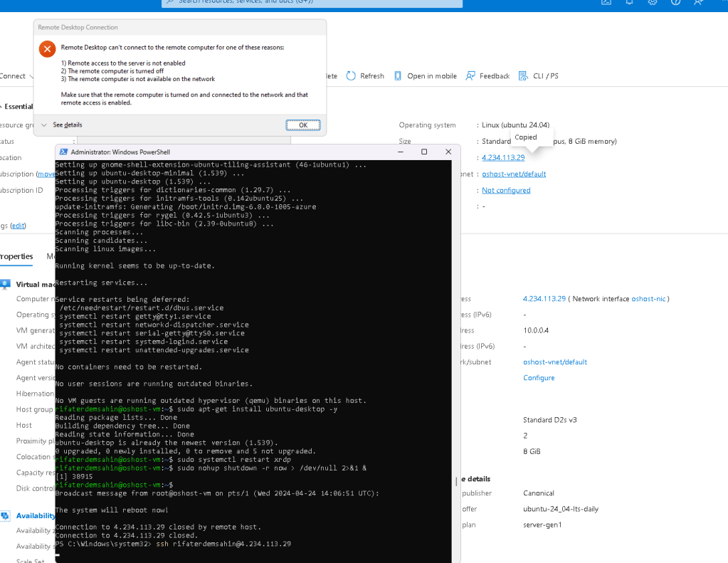Click the Open in mobile label
The width and height of the screenshot is (728, 563).
click(432, 76)
